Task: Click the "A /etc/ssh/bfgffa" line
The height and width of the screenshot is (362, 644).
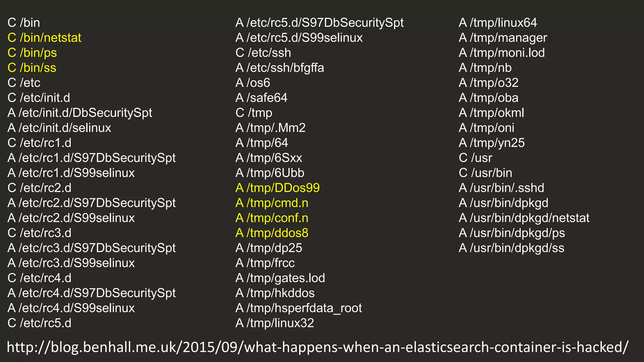Action: (x=280, y=68)
